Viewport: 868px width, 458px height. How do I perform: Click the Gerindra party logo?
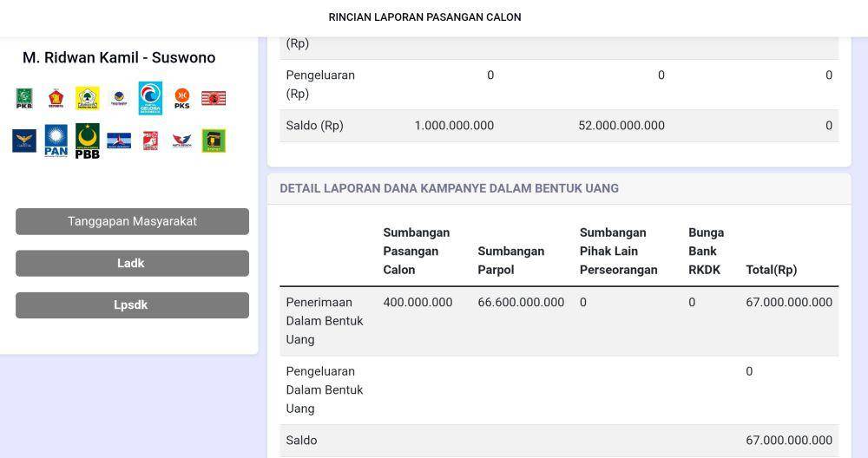tap(56, 99)
